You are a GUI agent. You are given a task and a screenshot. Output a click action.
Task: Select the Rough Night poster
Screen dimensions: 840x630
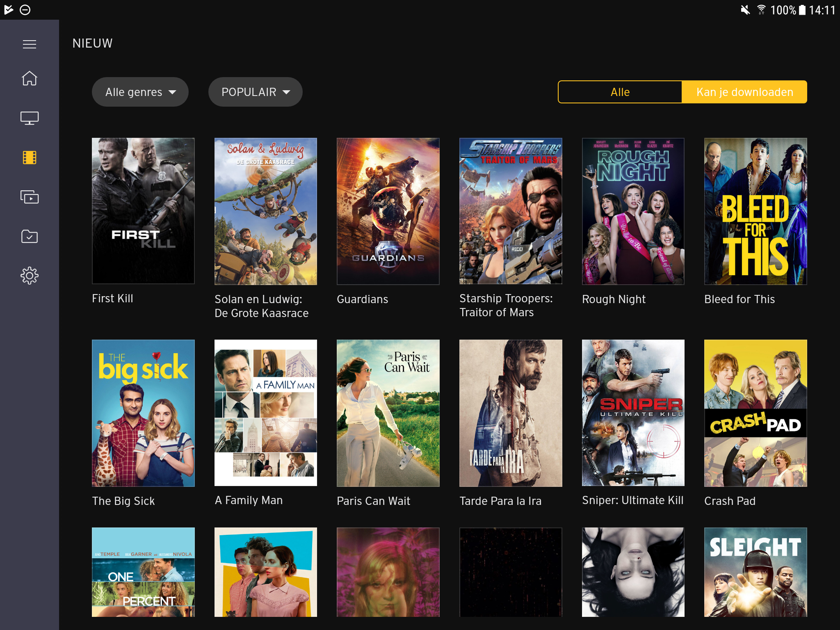[633, 211]
